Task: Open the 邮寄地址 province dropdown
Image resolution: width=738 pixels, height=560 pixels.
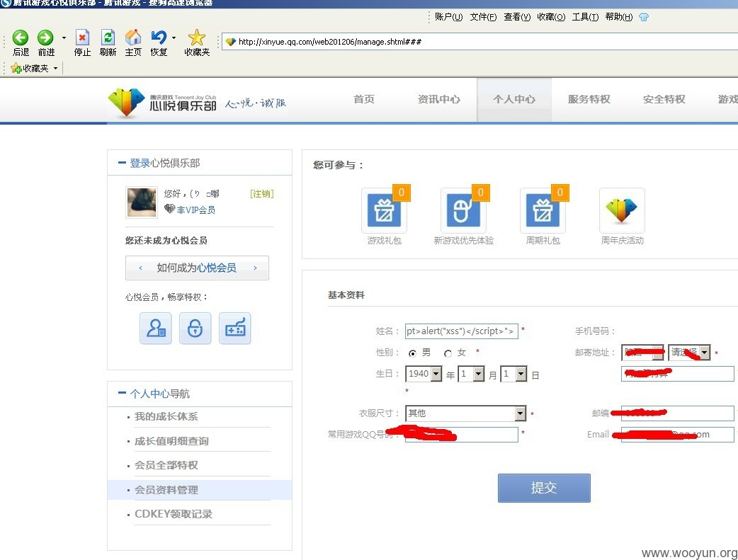Action: coord(642,353)
